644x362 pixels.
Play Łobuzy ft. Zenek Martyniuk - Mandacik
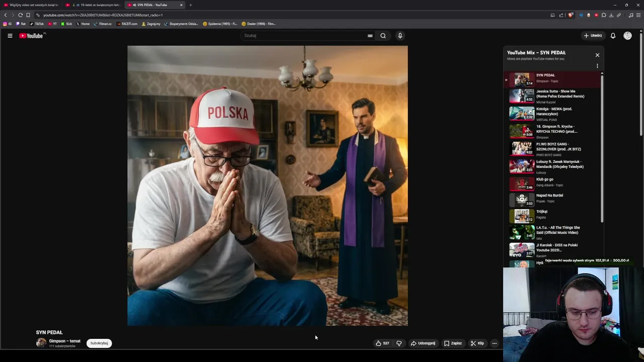coord(554,166)
